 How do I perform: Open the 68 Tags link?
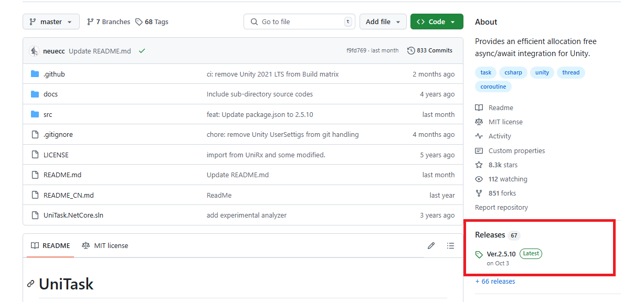(152, 21)
